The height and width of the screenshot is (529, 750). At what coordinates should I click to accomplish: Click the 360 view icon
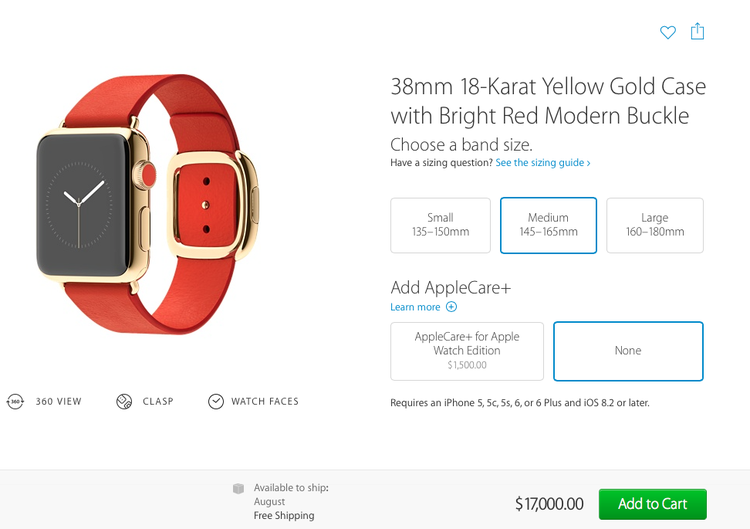pos(15,401)
